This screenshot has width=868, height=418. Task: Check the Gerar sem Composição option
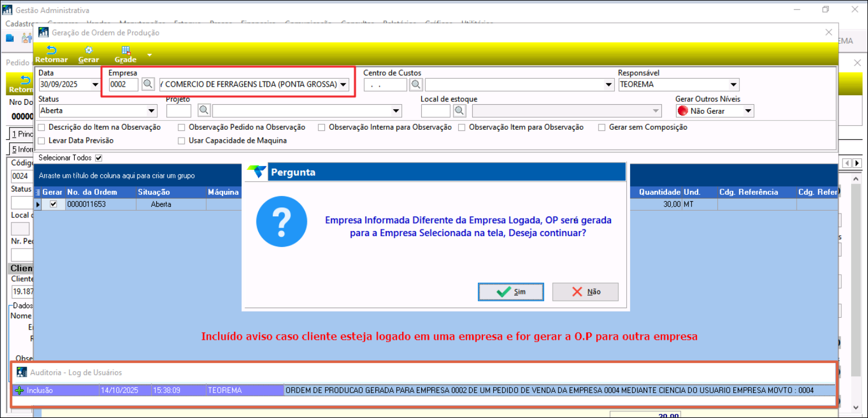click(601, 127)
